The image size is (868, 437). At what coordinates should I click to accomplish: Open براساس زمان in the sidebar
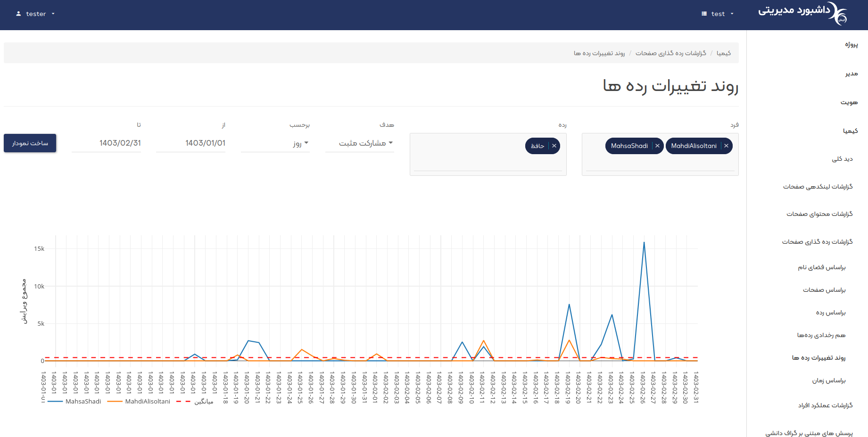point(828,380)
